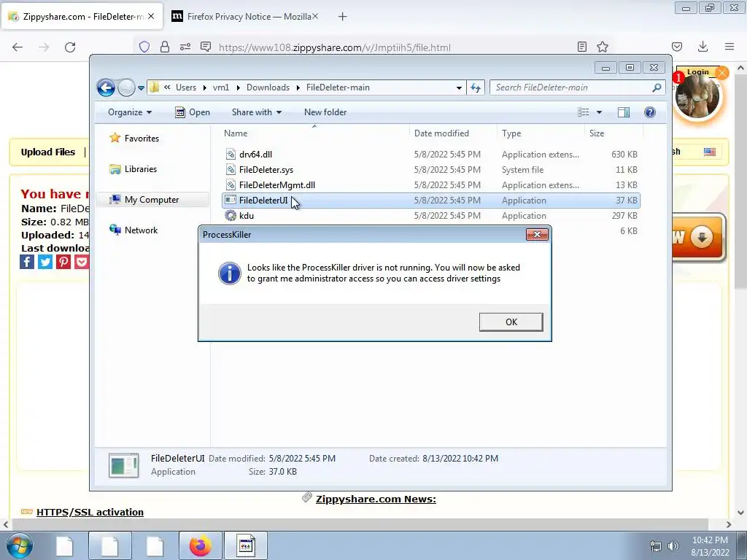The width and height of the screenshot is (747, 560).
Task: Click the Save to Pocket icon in Firefox
Action: (x=677, y=47)
